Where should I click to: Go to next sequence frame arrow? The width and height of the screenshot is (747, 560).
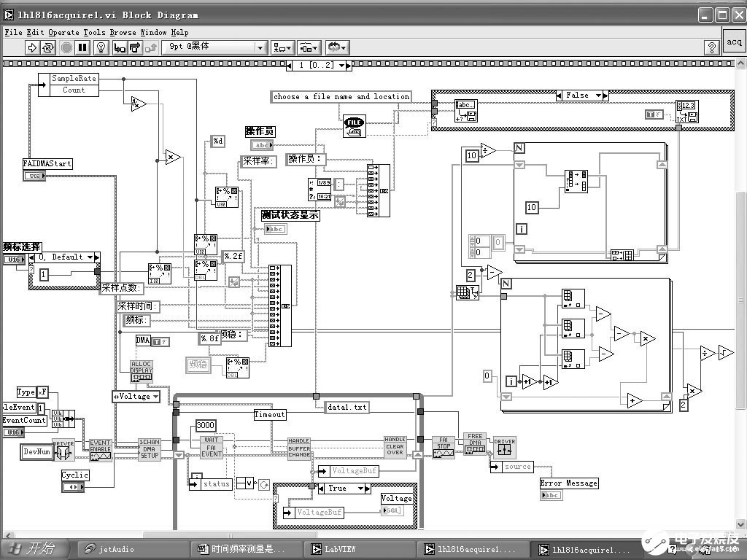coord(349,66)
